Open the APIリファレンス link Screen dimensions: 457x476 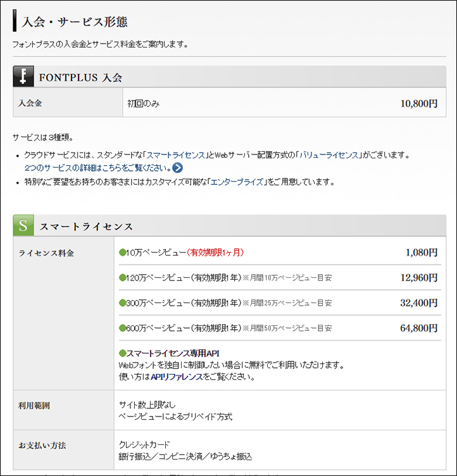(x=177, y=377)
